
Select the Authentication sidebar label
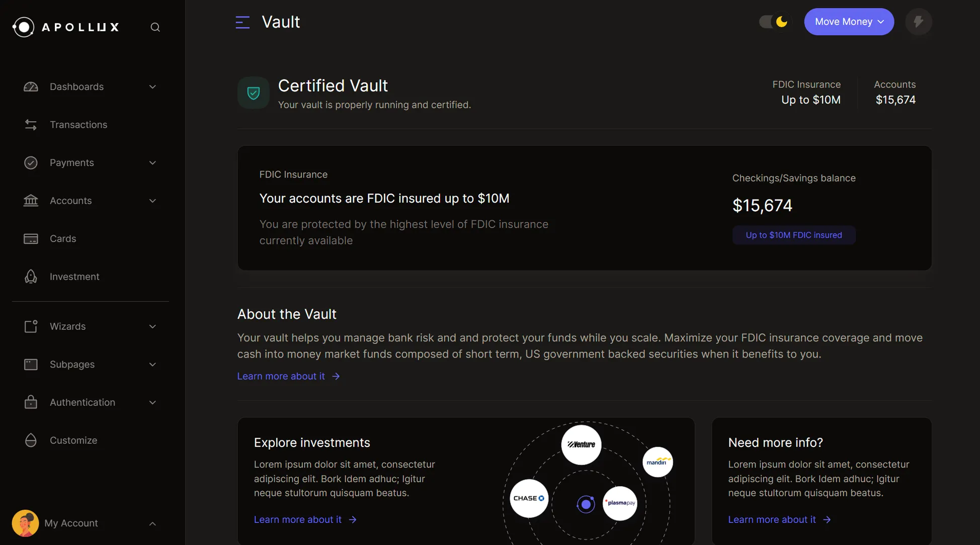[x=83, y=402]
